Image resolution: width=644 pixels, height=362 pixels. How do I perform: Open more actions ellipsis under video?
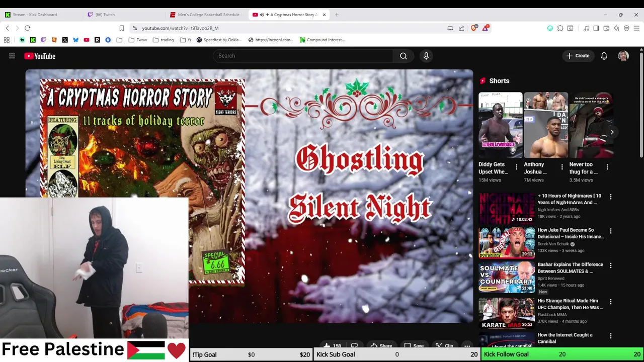[x=467, y=345]
